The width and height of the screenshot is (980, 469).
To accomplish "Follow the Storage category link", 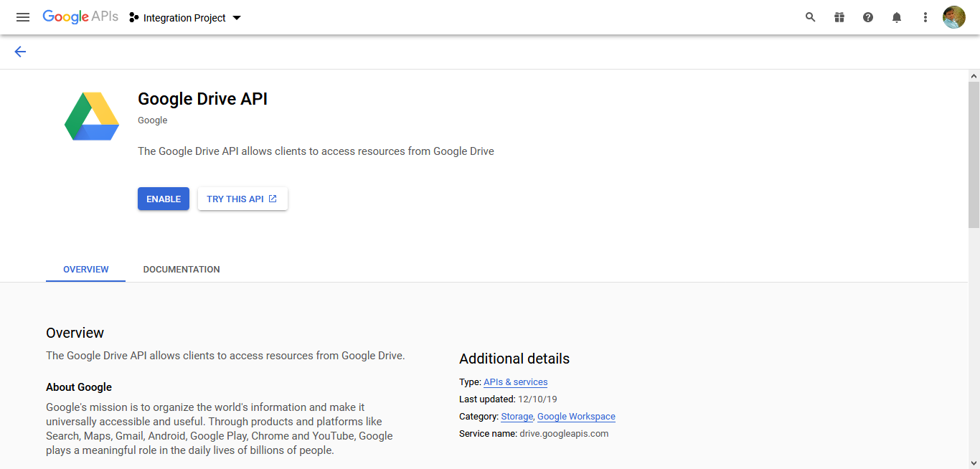I will pyautogui.click(x=517, y=417).
